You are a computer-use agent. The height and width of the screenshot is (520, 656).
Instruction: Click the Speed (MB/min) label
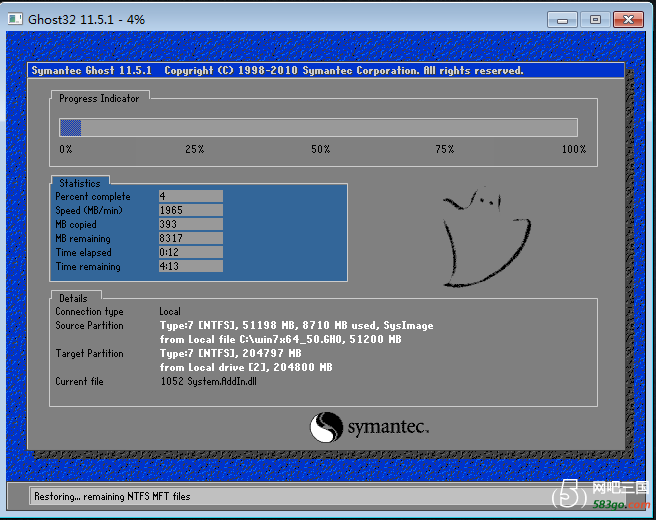[89, 210]
